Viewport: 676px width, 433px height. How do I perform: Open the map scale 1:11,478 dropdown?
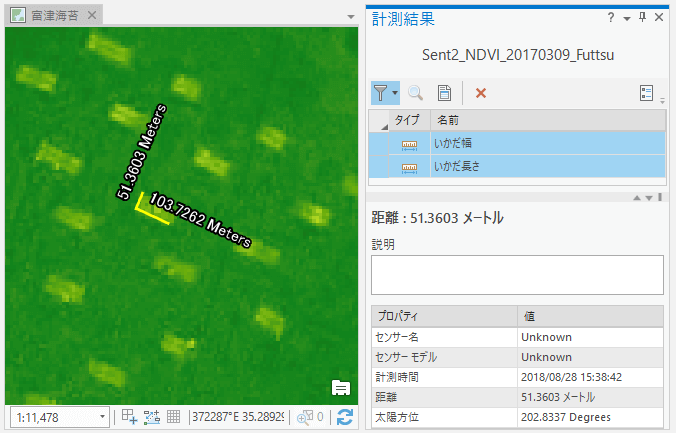click(x=103, y=417)
